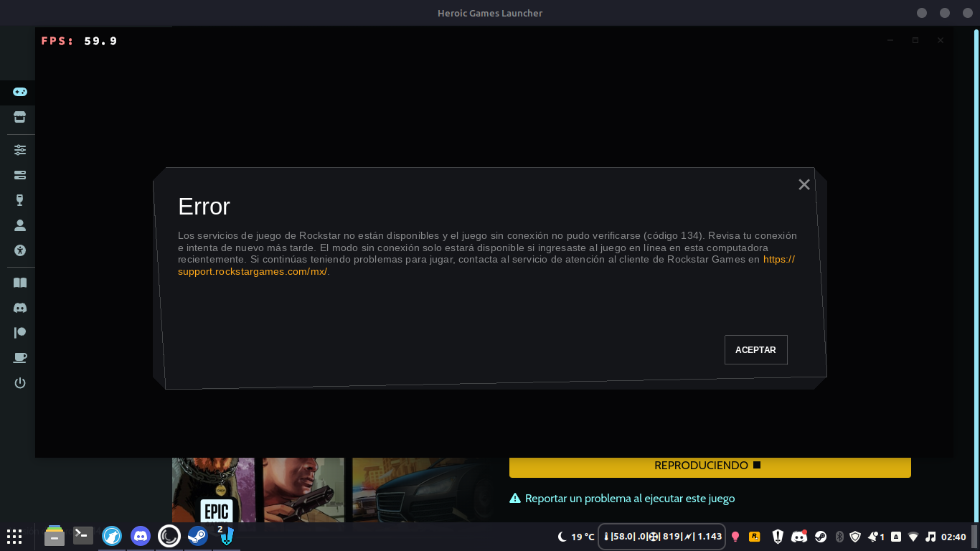This screenshot has width=980, height=551.
Task: Open the Stores icon in Heroic sidebar
Action: [20, 117]
